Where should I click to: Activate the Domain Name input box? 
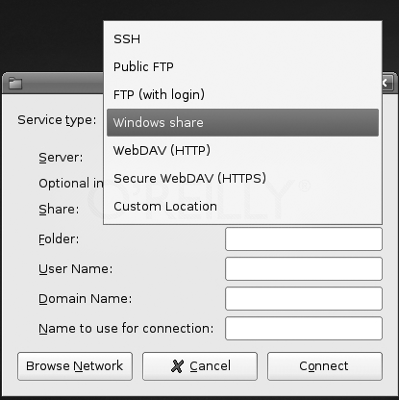tap(304, 299)
